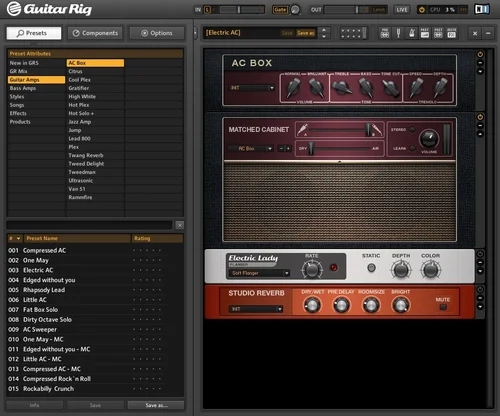Clear the preset search with X icon
The image size is (500, 416).
[180, 225]
